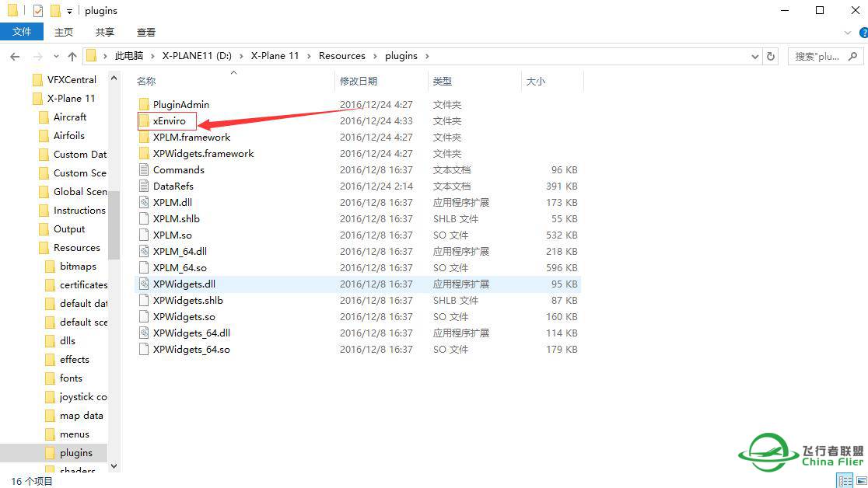Open VFXCentral in navigation tree
Viewport: 868px width, 488px height.
point(72,80)
